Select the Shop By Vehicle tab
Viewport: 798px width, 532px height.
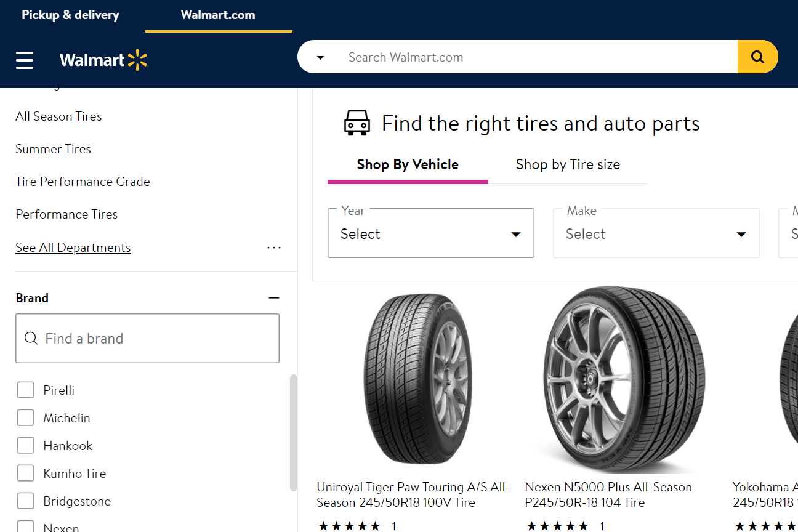tap(408, 164)
